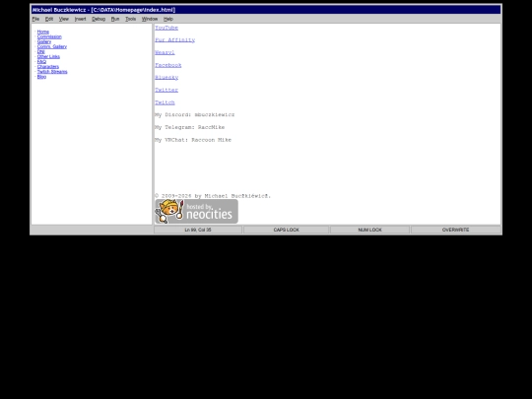Click the NUM LOCK status indicator
This screenshot has height=399, width=532.
tap(370, 230)
